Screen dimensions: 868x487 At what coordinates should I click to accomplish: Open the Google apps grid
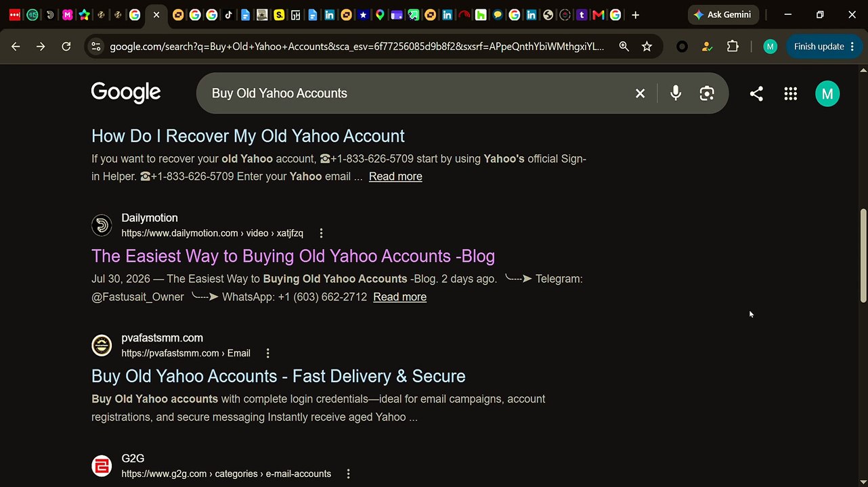click(790, 94)
